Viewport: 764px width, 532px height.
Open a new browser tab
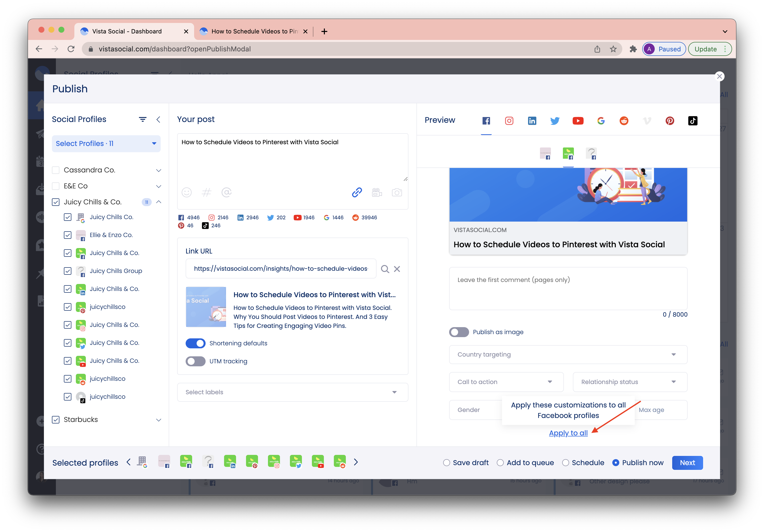pos(324,31)
